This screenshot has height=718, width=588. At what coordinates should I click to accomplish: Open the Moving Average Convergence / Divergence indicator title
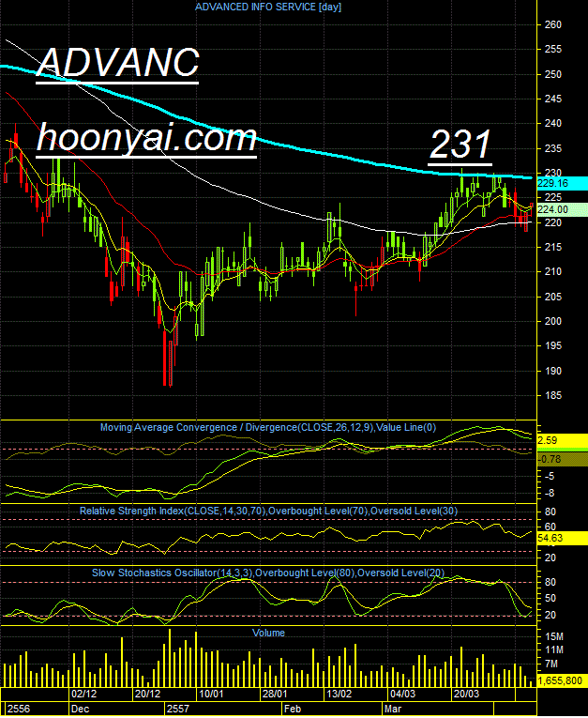[x=268, y=428]
